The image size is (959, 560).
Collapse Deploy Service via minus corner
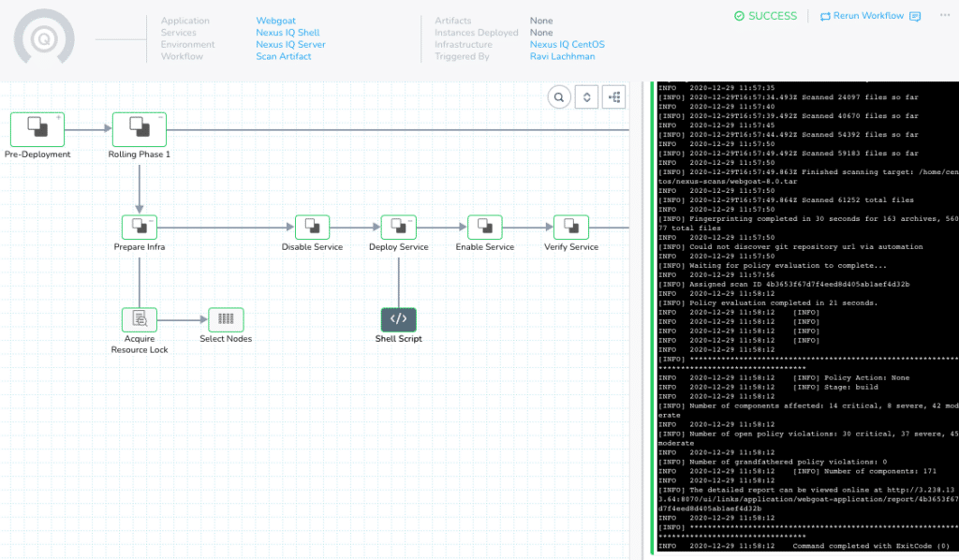pyautogui.click(x=410, y=220)
